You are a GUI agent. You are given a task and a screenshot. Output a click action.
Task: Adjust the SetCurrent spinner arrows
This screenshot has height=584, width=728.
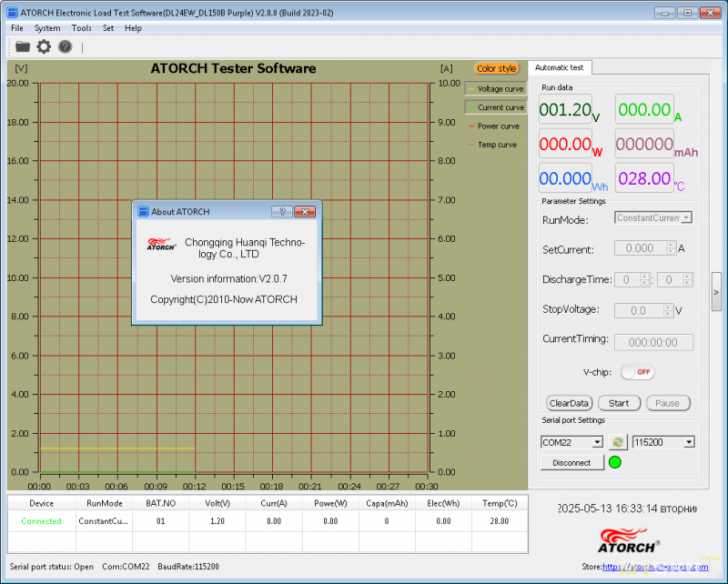coord(670,248)
